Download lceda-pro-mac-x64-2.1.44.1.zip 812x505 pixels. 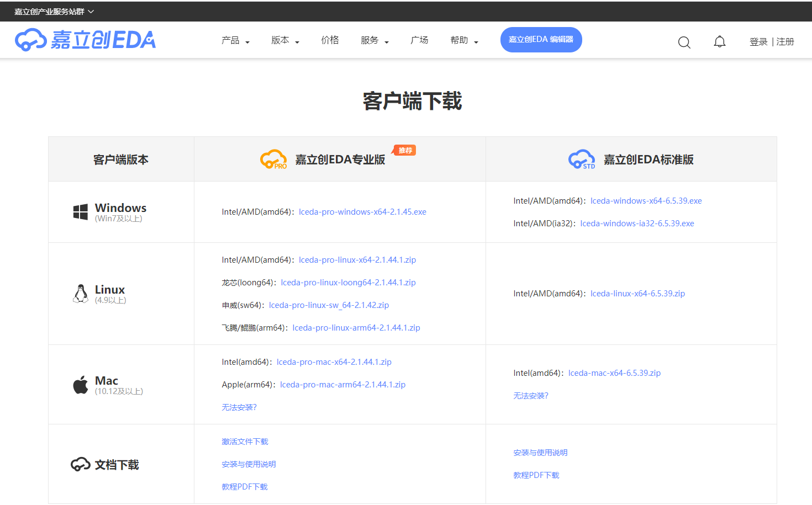pos(334,362)
